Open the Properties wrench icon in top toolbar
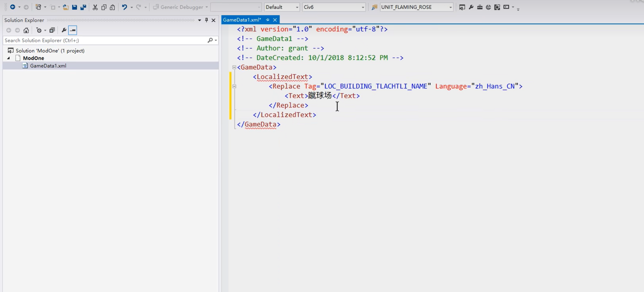 pos(471,7)
